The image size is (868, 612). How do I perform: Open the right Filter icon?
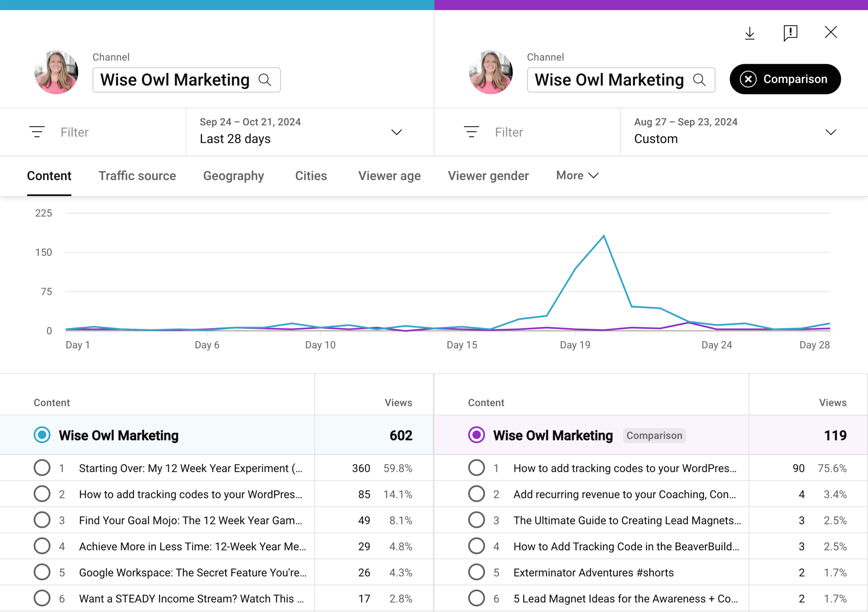(471, 132)
